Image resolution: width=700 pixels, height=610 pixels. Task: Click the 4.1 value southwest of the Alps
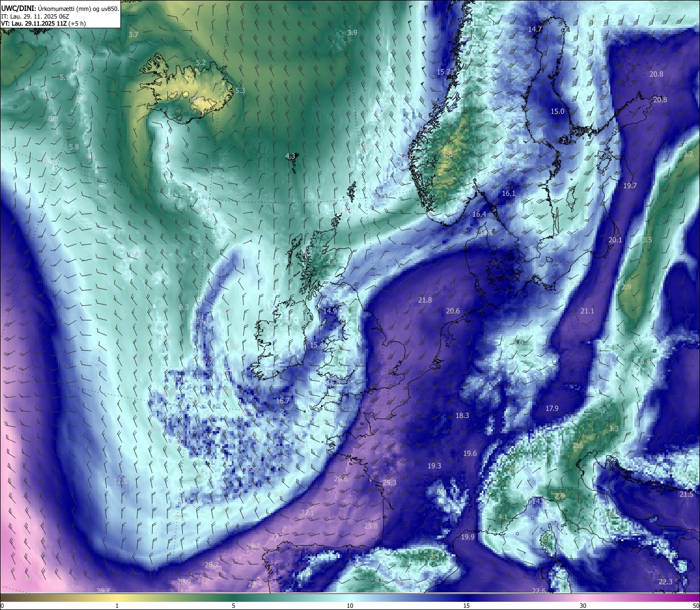503,516
